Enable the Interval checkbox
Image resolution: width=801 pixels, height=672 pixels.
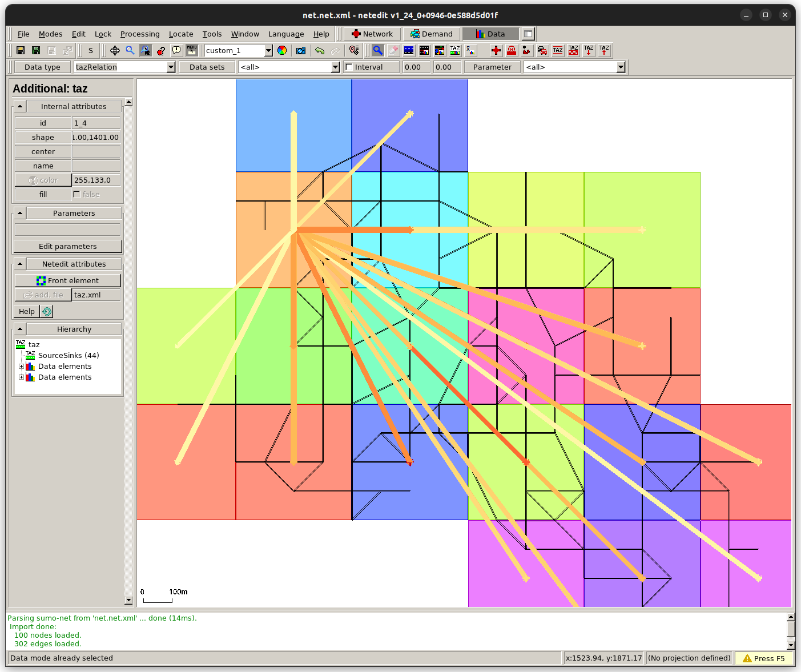point(348,67)
